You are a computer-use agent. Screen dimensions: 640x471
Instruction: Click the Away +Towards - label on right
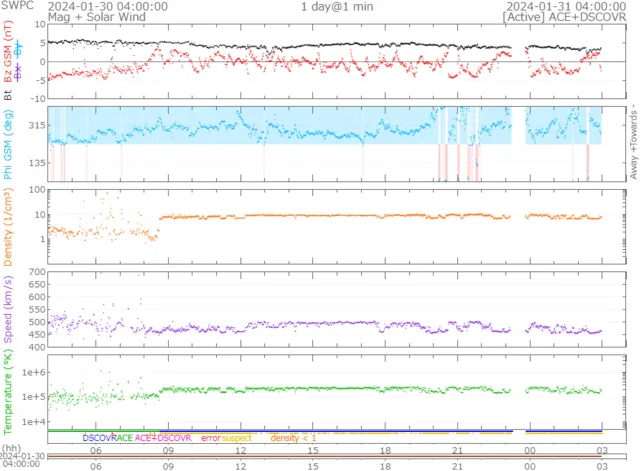(x=632, y=144)
